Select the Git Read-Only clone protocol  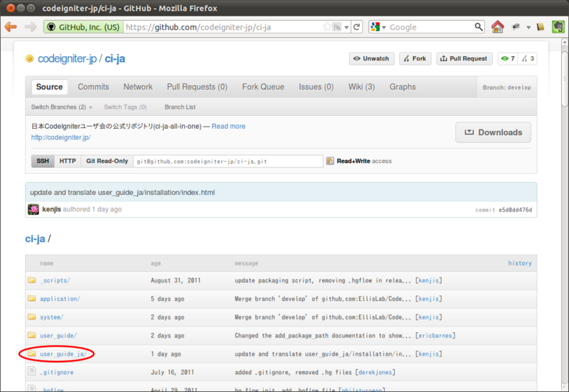(x=107, y=161)
